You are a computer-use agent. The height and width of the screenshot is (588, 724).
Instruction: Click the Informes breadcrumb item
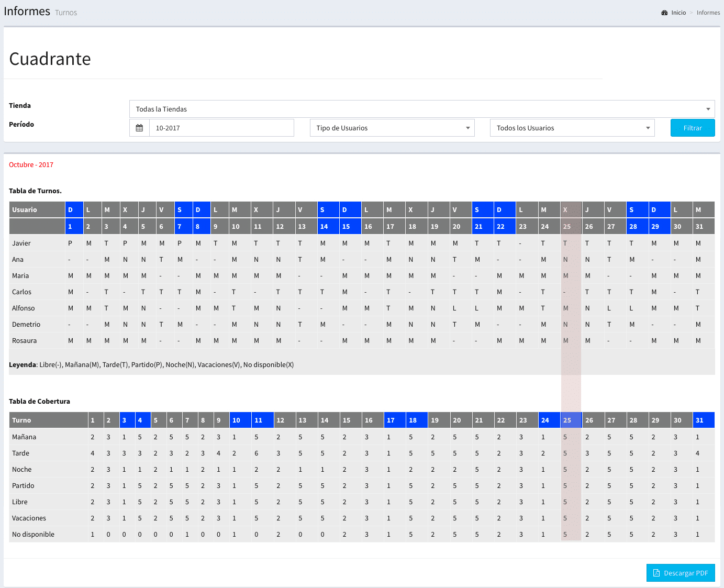tap(708, 13)
